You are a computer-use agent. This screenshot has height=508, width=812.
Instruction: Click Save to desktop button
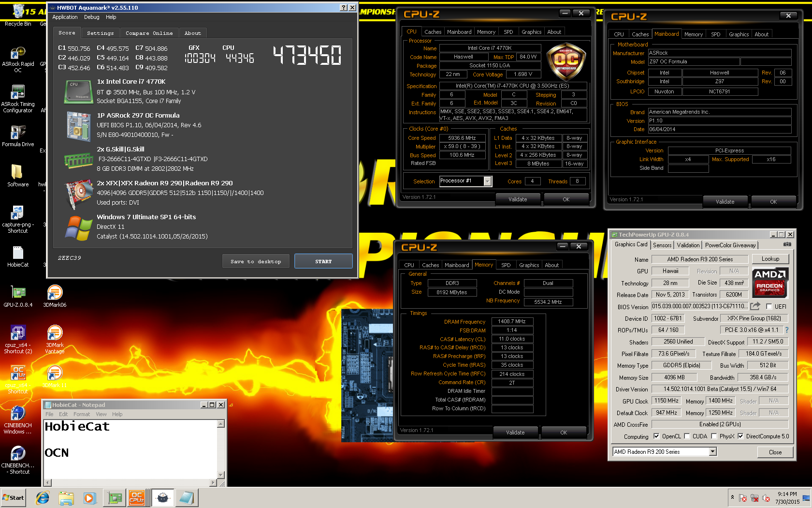256,261
